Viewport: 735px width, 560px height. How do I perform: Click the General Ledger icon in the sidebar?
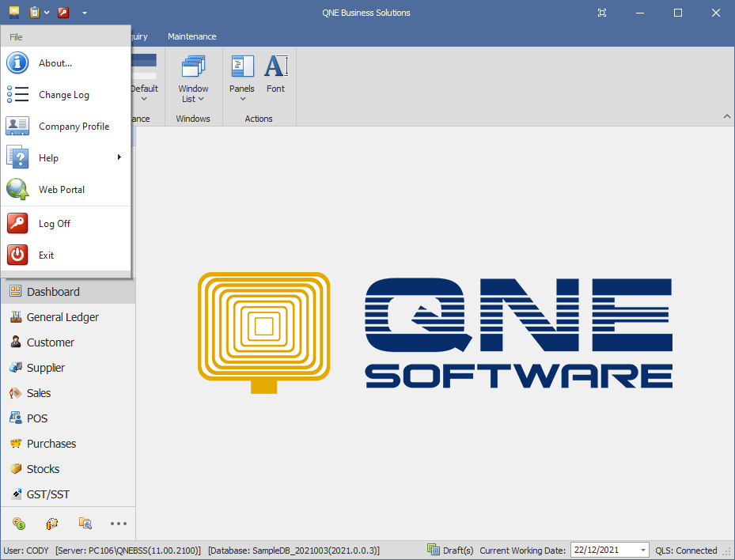tap(16, 317)
